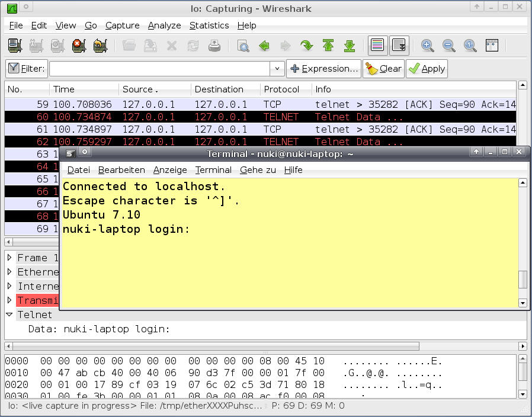Image resolution: width=532 pixels, height=417 pixels.
Task: Open the Go menu
Action: click(91, 25)
